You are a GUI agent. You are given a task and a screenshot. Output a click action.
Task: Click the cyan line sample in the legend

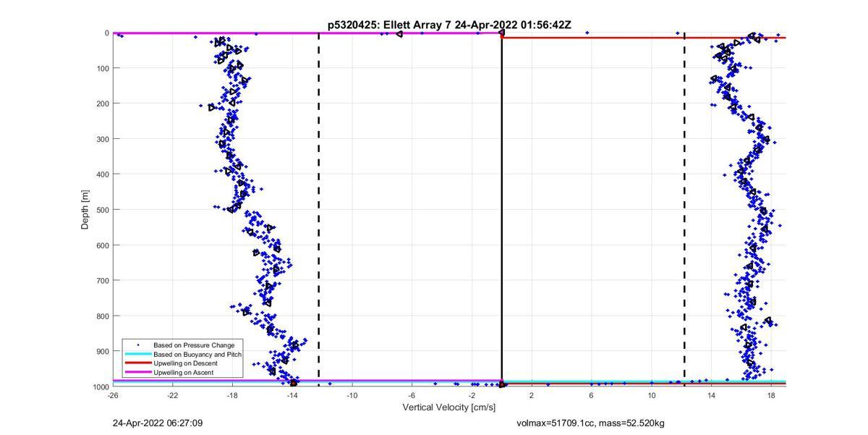coord(137,355)
